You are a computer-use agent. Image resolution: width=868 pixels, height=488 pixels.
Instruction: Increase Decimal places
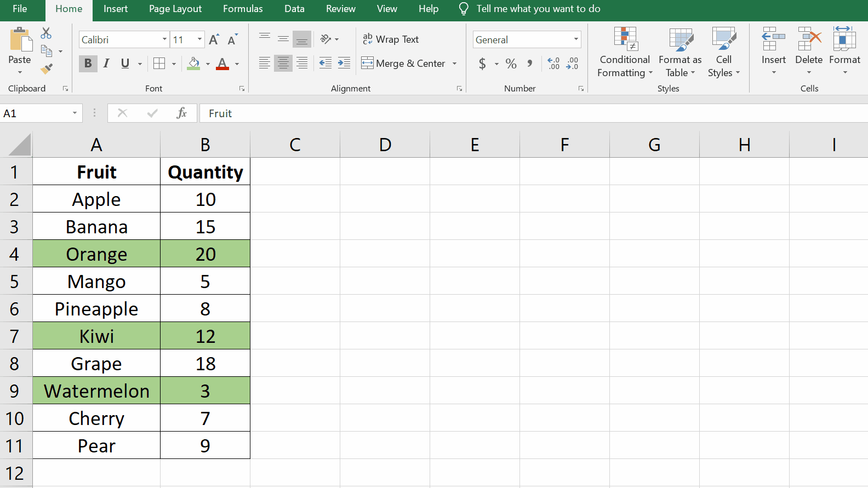click(x=553, y=64)
